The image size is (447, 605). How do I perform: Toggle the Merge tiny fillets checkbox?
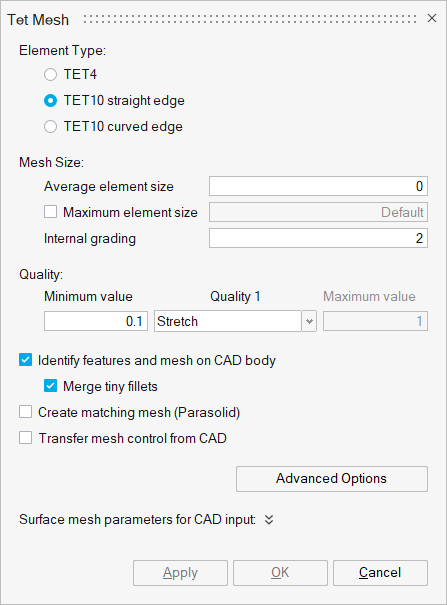click(51, 386)
